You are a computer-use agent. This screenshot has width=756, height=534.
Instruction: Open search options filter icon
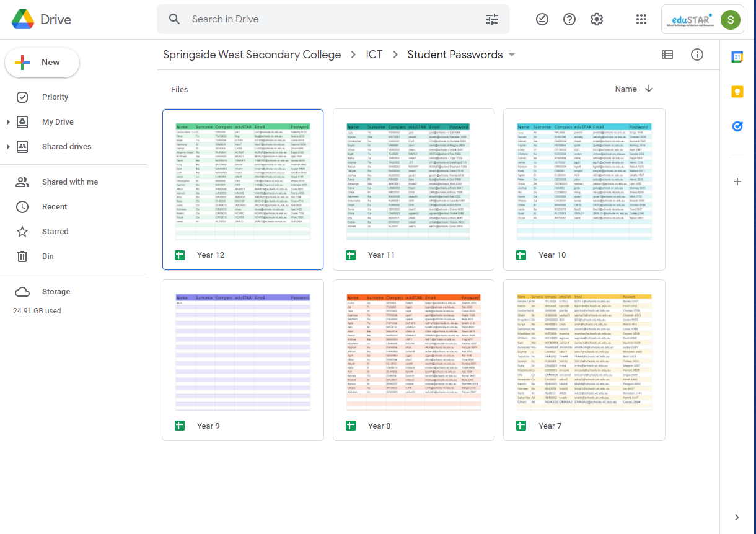(x=492, y=19)
